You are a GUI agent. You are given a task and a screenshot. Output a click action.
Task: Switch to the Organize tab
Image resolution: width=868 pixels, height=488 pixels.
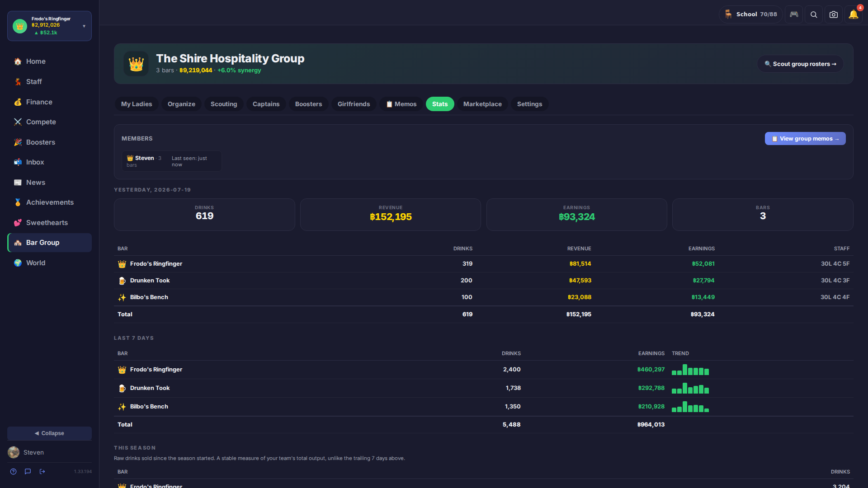tap(181, 104)
